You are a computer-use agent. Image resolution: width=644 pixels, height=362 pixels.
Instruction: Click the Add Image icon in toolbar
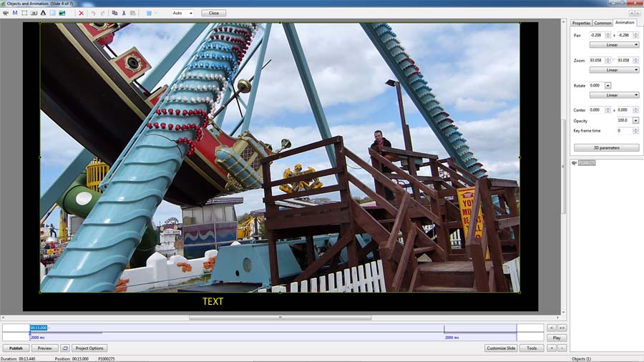pyautogui.click(x=62, y=13)
